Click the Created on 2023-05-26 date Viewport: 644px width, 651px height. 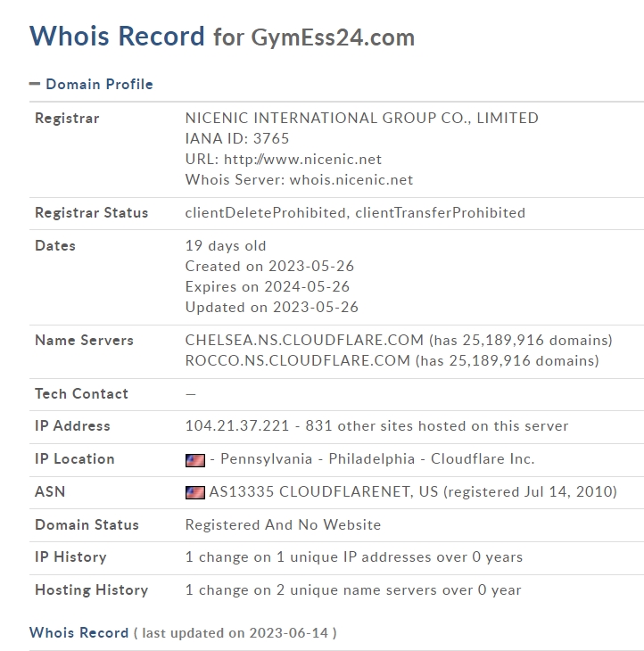(271, 267)
